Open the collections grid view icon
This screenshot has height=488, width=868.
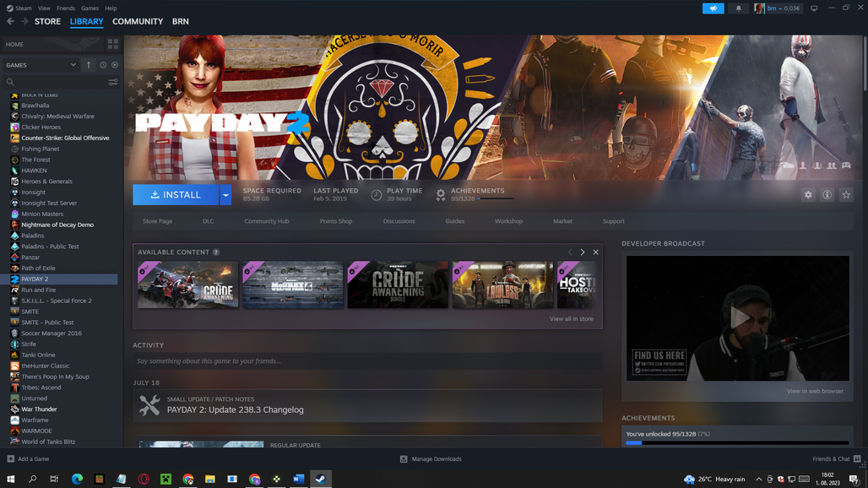tap(113, 44)
